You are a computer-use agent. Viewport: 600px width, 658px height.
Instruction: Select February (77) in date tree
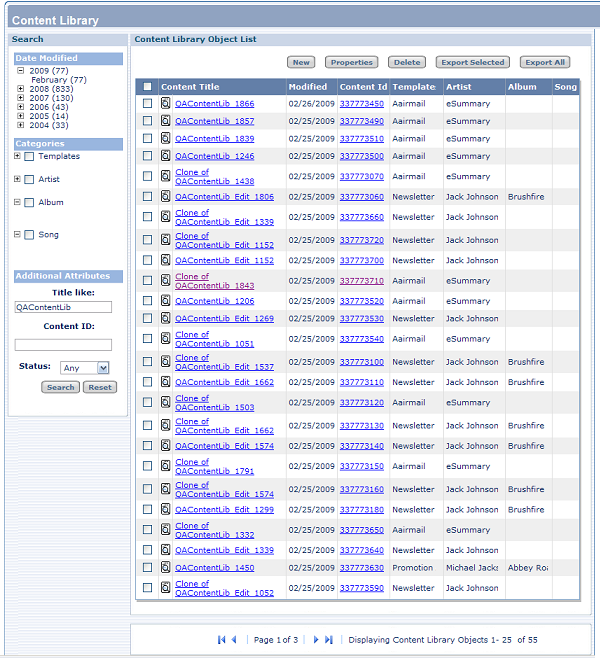click(58, 80)
